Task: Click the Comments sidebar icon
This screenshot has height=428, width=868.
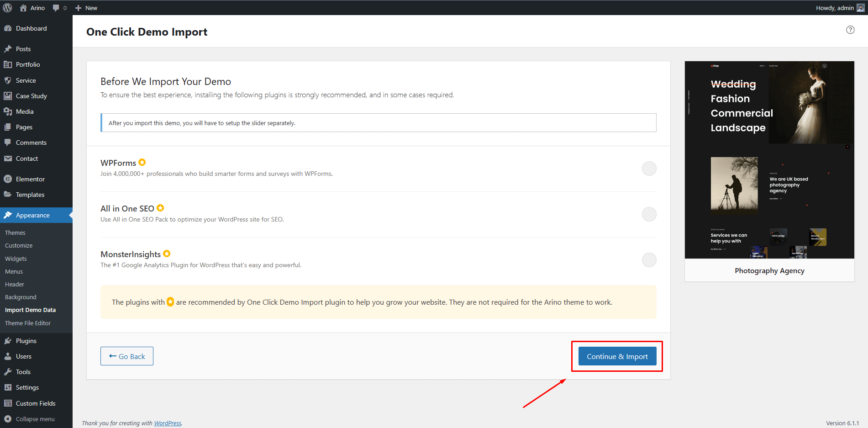Action: click(x=8, y=143)
